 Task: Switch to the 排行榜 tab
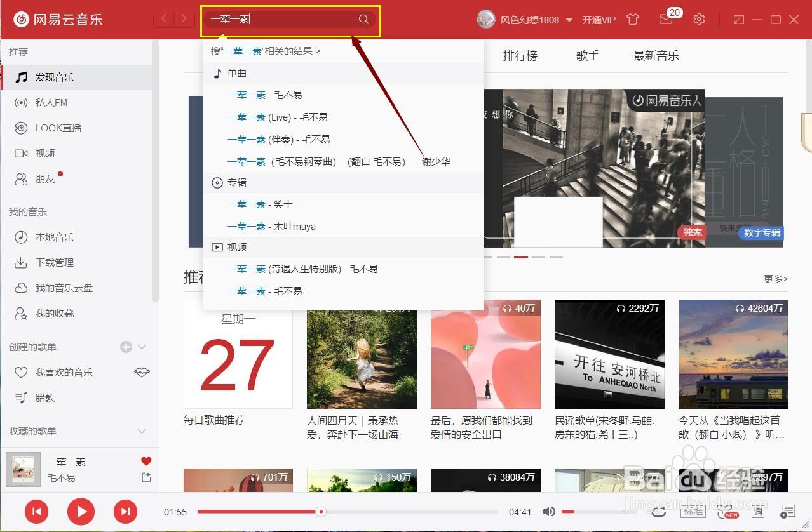[520, 55]
